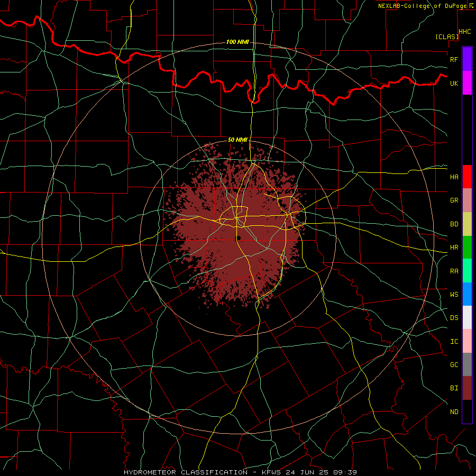The width and height of the screenshot is (476, 476).
Task: Click the [CLAS] units label
Action: [x=447, y=36]
